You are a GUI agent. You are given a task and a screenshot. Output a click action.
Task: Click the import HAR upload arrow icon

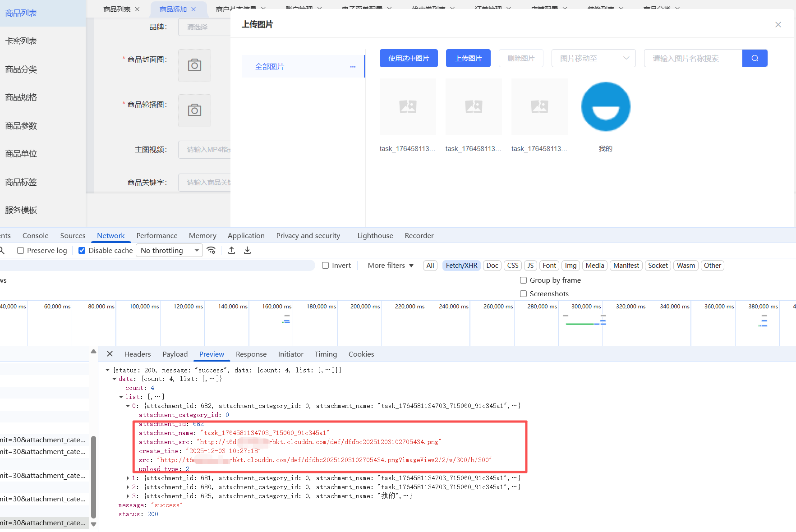point(231,251)
